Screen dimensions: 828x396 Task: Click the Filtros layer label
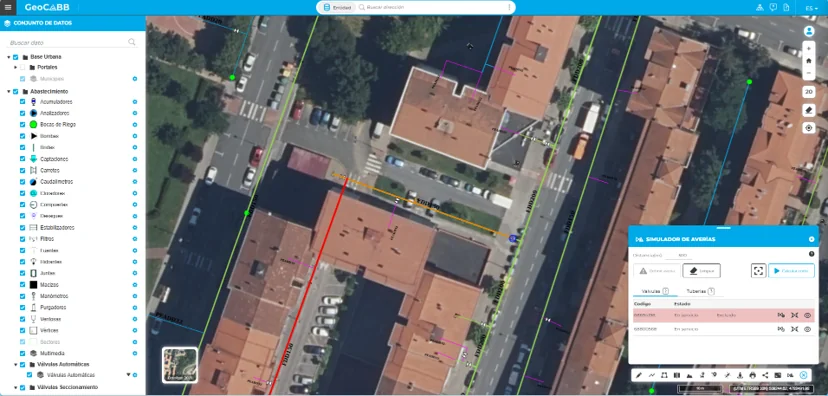(x=48, y=239)
